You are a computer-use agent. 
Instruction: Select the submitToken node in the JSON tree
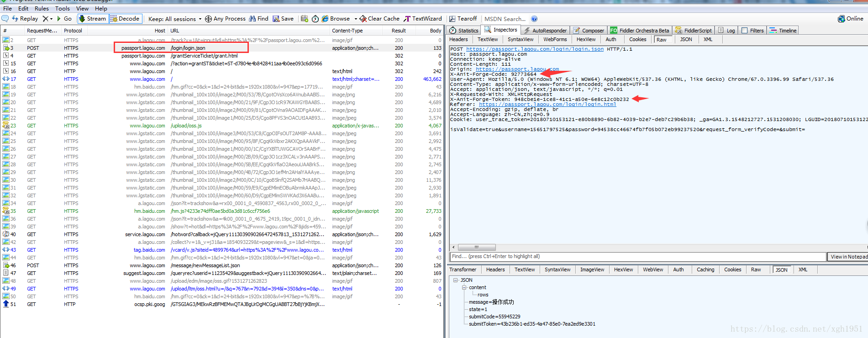532,324
